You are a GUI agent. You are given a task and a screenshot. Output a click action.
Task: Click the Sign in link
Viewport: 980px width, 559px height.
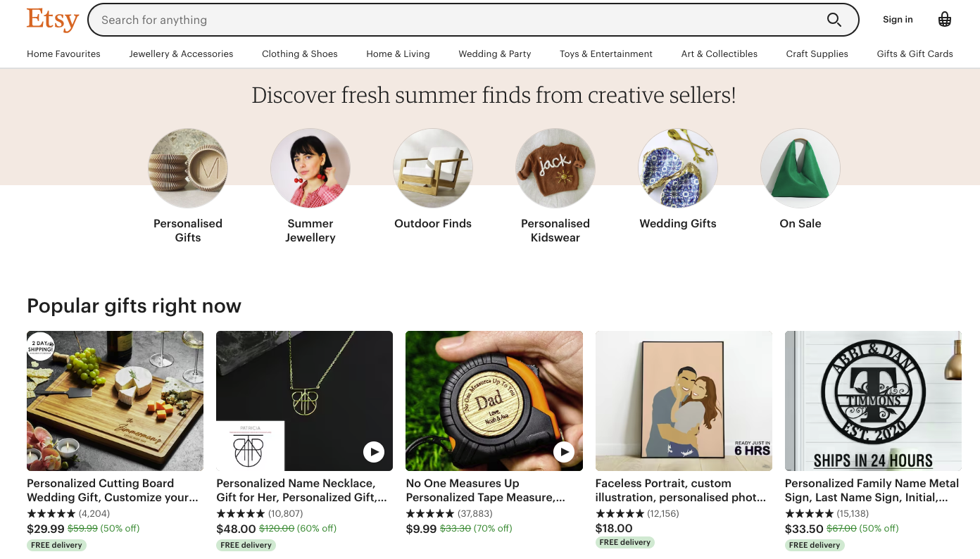click(x=897, y=19)
